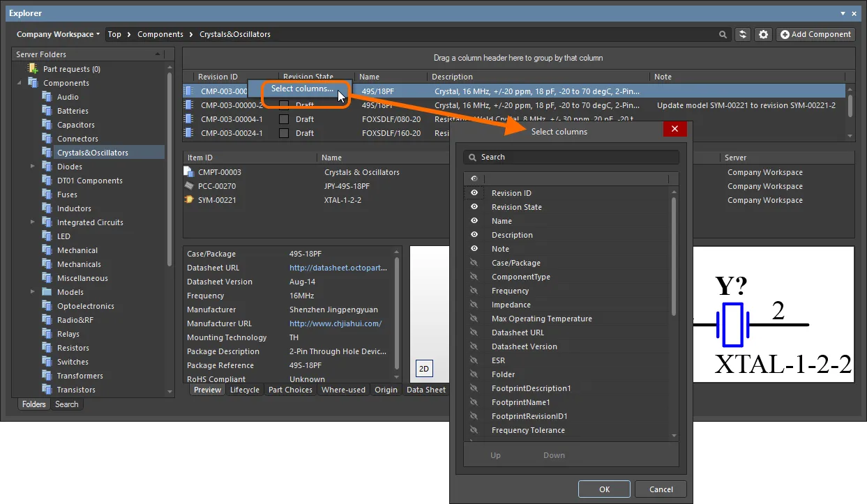Select the PCC-00270 footprint item icon
867x504 pixels.
pos(188,186)
